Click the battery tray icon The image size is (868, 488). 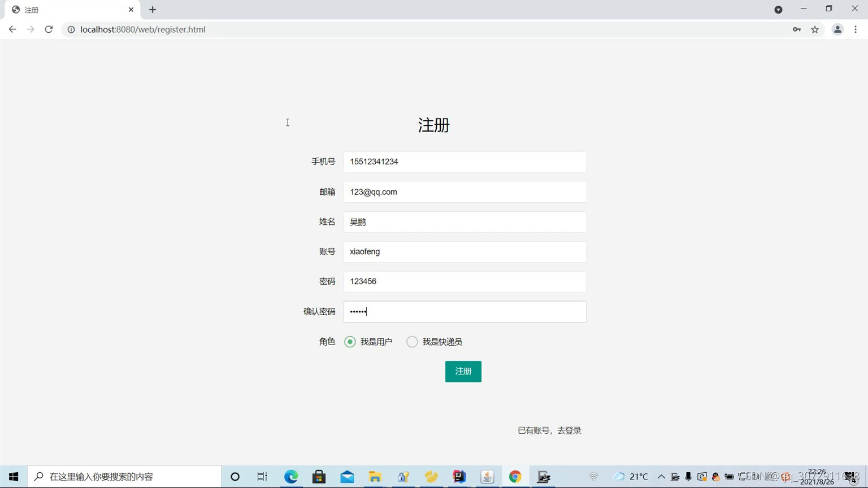(x=729, y=477)
